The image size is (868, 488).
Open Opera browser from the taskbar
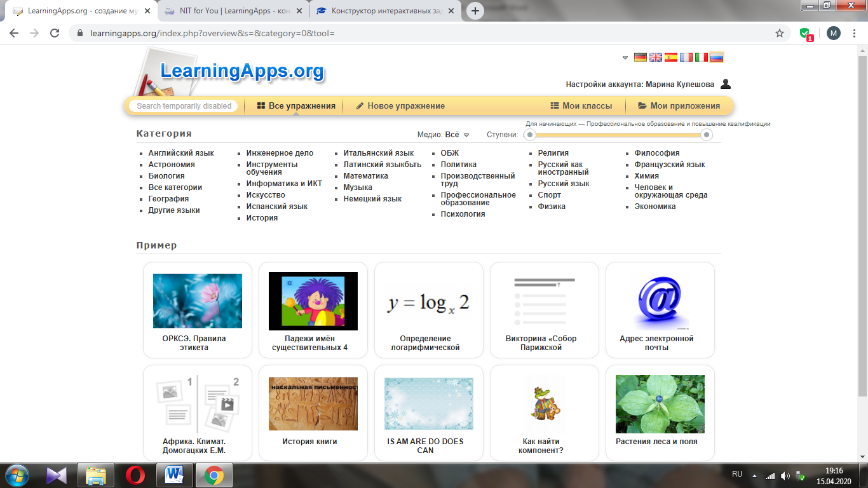(x=135, y=475)
